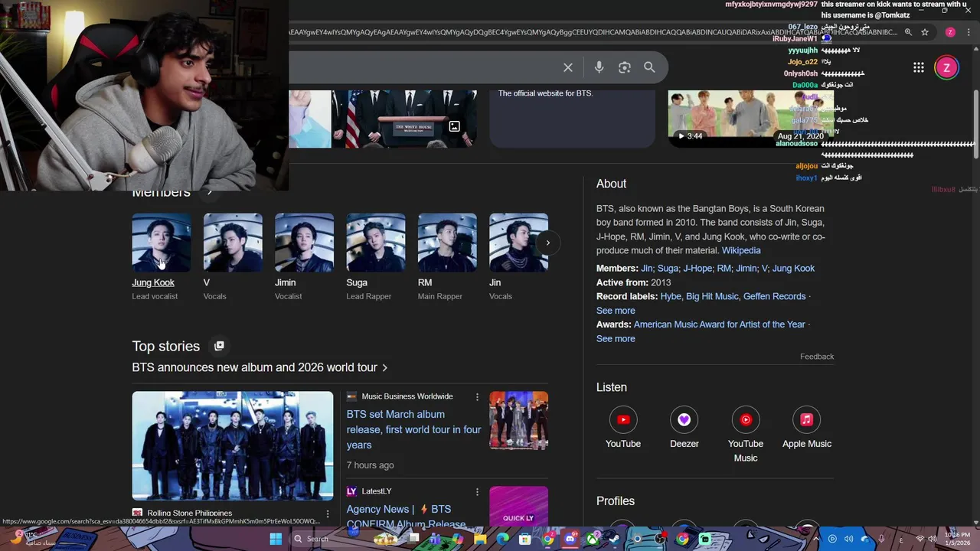Bookmark this page with the star icon
980x551 pixels.
(925, 32)
